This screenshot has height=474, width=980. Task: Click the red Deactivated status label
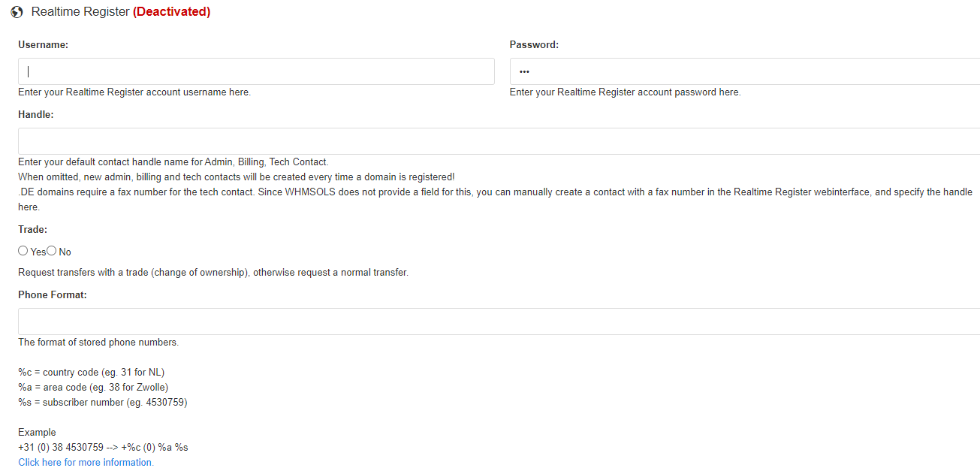coord(171,12)
